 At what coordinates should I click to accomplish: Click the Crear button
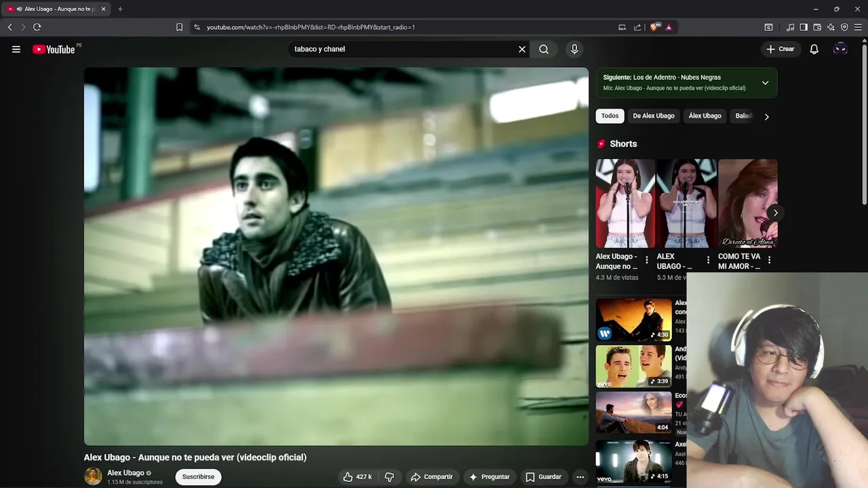(x=781, y=49)
